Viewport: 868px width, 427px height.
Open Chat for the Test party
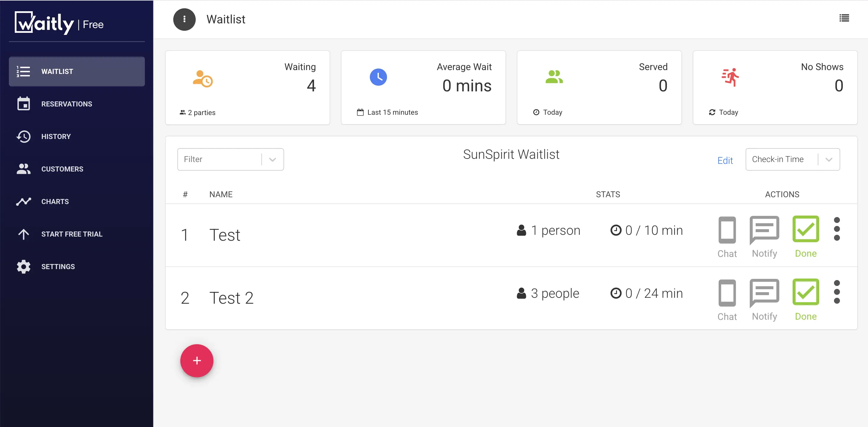(x=727, y=237)
